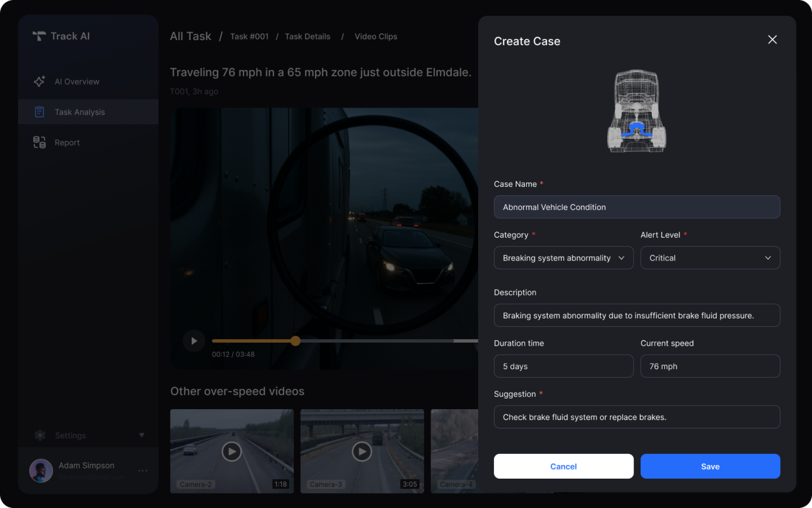Open the Category dropdown
The image size is (812, 508).
click(x=563, y=258)
